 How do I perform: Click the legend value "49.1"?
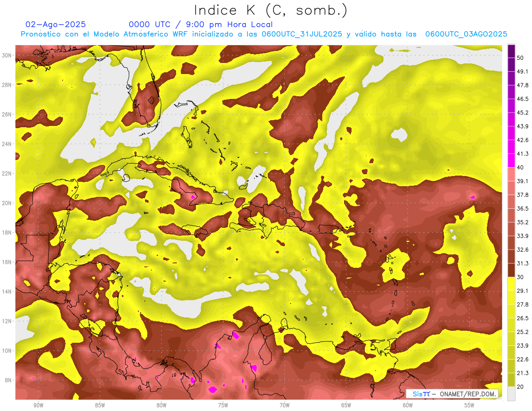coord(522,71)
